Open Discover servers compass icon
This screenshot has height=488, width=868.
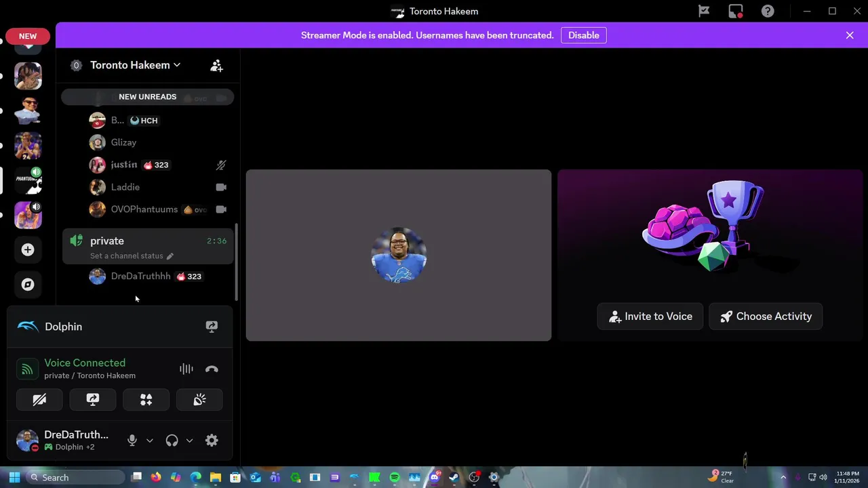(x=28, y=285)
